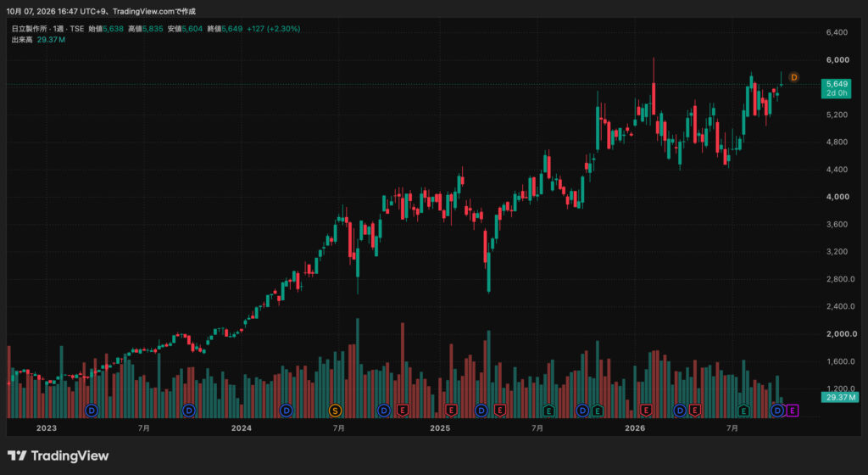Click the 7月 label between 2025 and 2026
868x475 pixels.
click(537, 428)
